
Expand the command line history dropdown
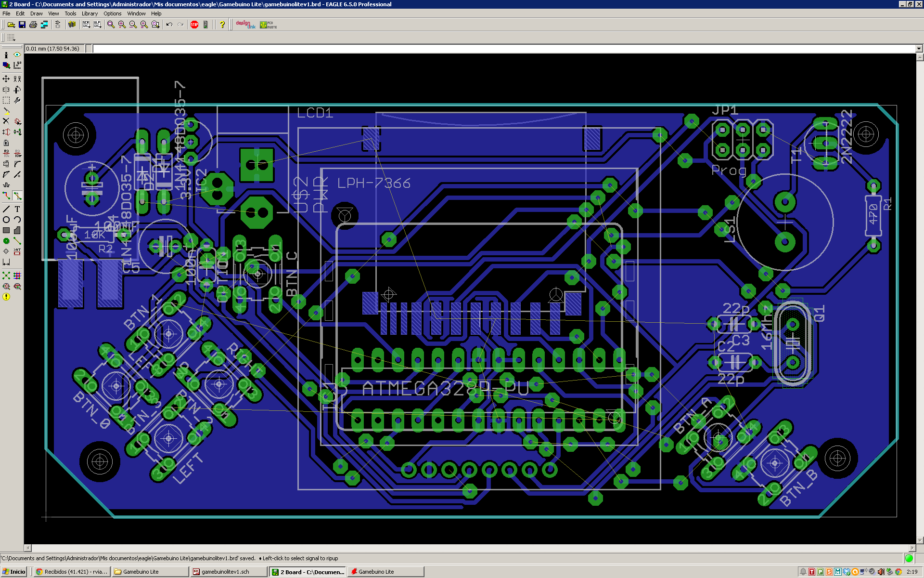(919, 49)
